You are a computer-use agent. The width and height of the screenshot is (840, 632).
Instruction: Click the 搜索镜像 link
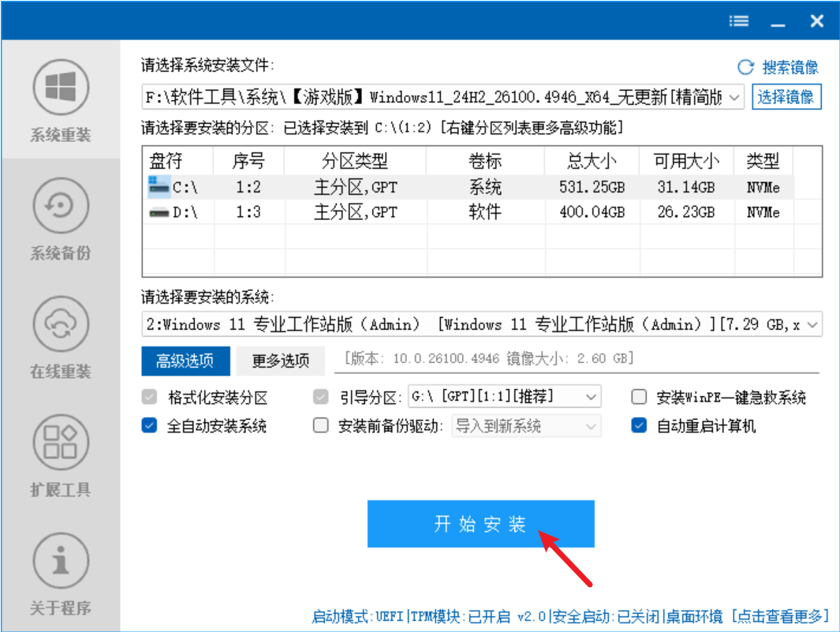tap(790, 67)
